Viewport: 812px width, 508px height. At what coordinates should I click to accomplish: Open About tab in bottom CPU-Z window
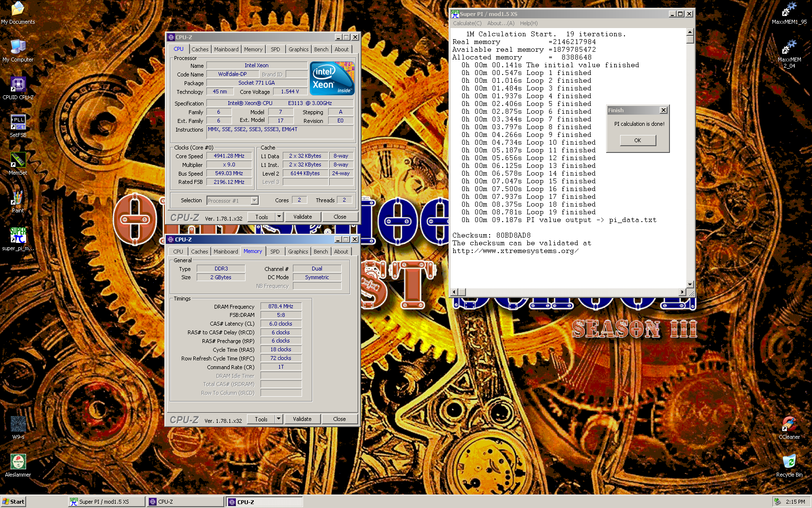(x=341, y=252)
